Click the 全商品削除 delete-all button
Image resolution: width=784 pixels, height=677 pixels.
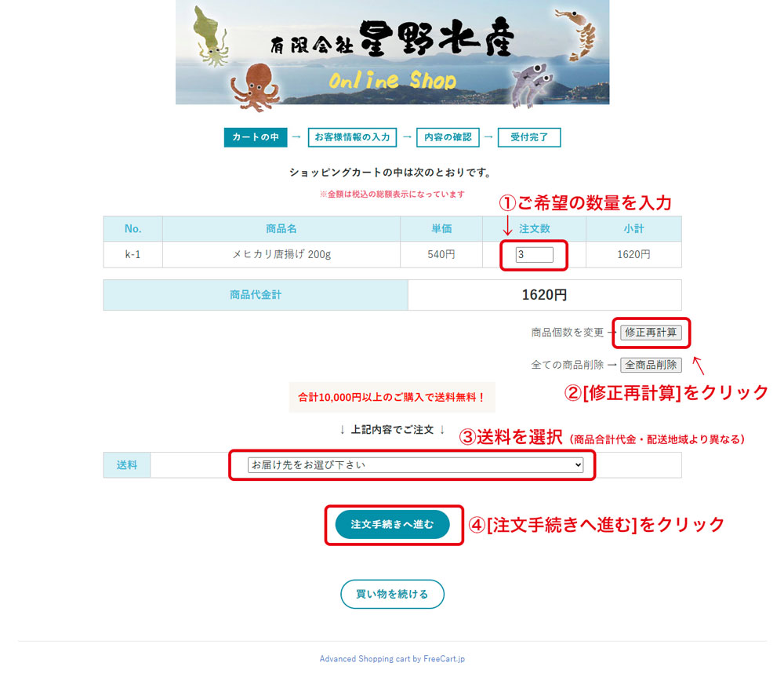(x=652, y=364)
